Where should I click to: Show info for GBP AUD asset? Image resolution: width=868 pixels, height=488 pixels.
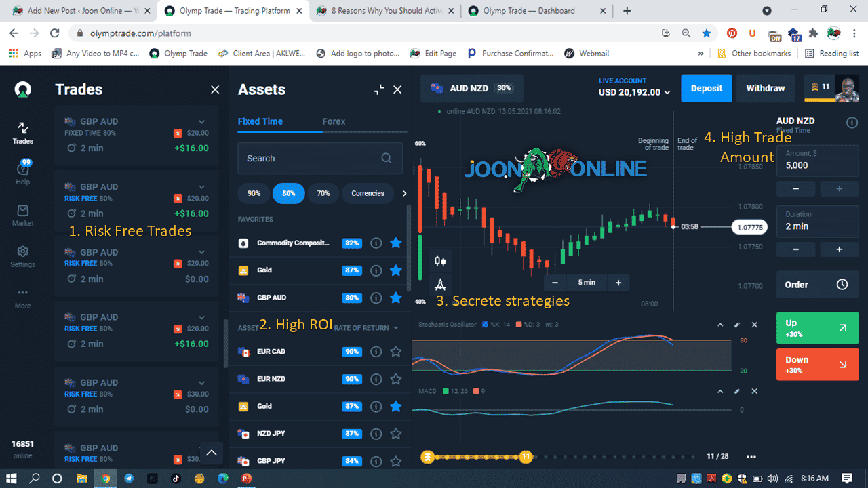pyautogui.click(x=376, y=298)
